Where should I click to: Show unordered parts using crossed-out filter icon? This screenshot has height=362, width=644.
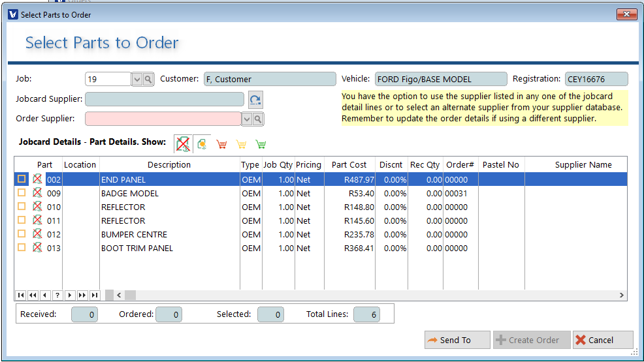coord(183,143)
